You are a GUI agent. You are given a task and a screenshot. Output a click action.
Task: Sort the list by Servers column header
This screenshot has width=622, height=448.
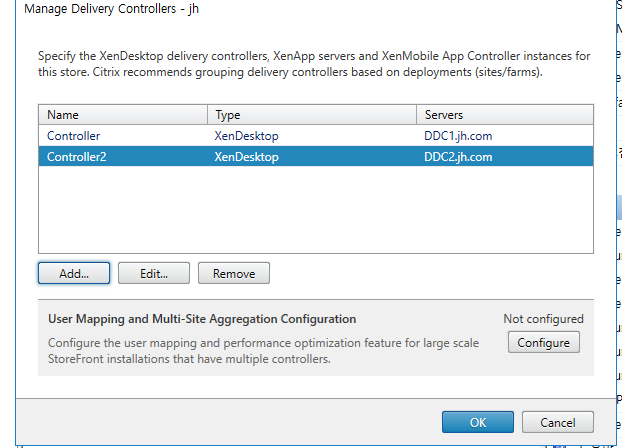pos(505,115)
